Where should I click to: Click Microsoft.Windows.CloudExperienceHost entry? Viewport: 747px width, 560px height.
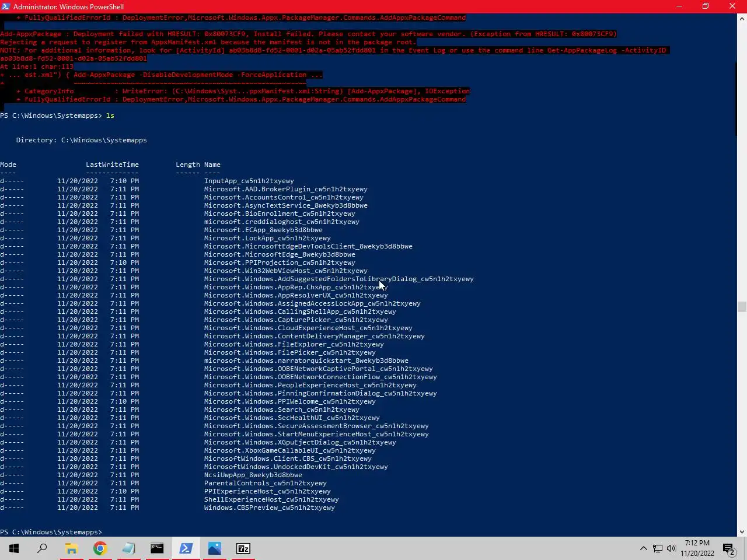coord(308,328)
